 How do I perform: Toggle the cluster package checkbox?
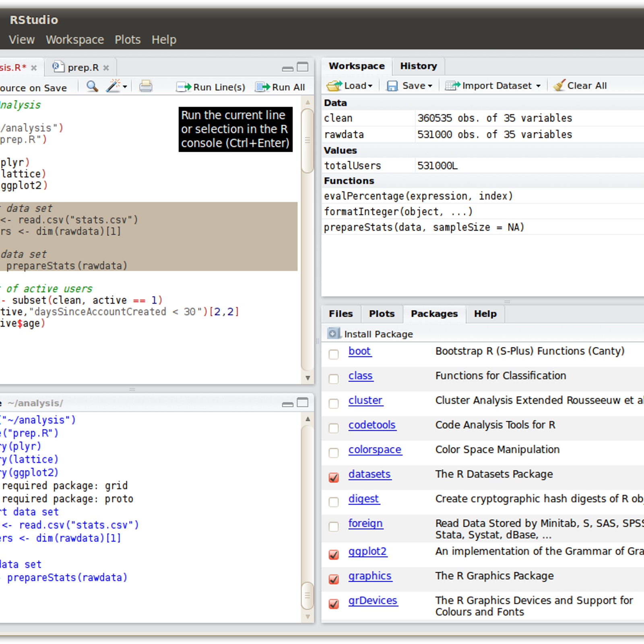[334, 403]
